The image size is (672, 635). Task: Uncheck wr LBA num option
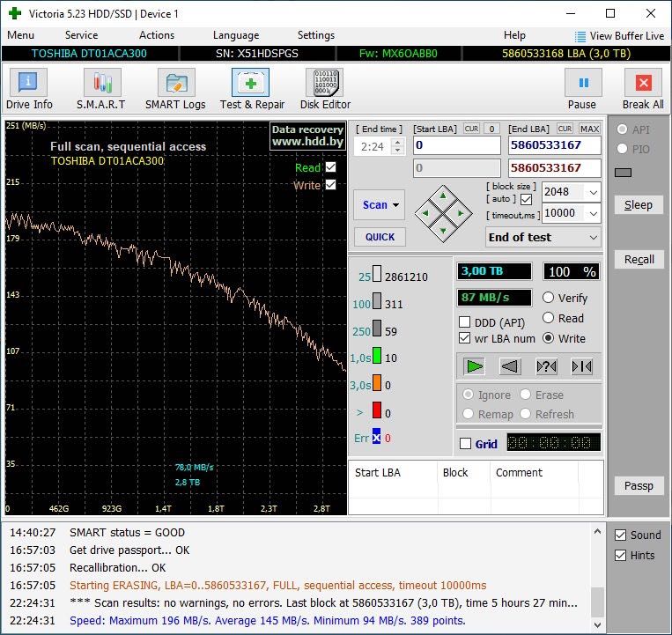pos(464,338)
